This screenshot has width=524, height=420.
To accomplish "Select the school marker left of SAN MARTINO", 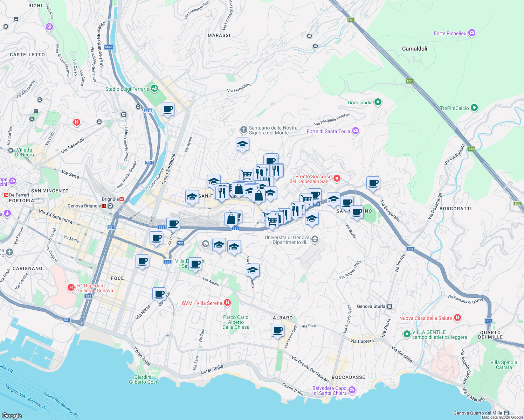I will click(333, 199).
